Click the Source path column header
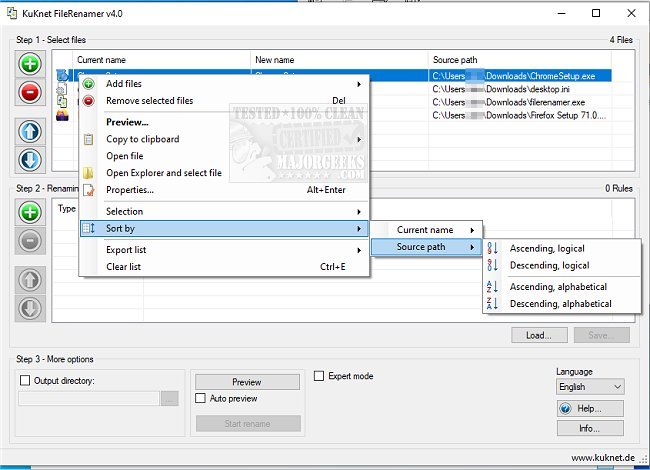The image size is (650, 470). [x=519, y=60]
